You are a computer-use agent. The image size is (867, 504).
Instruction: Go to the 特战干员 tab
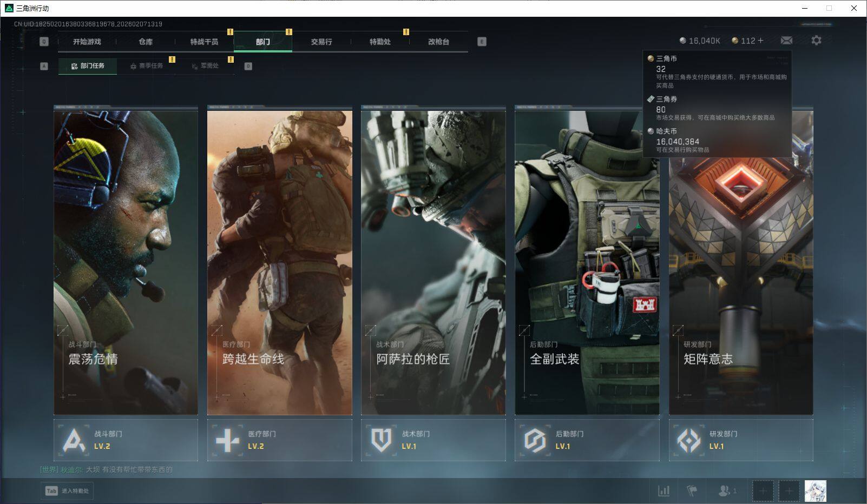pos(204,42)
